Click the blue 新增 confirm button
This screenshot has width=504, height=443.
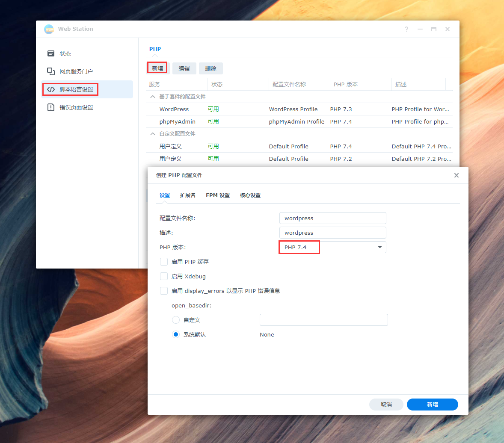pyautogui.click(x=432, y=405)
